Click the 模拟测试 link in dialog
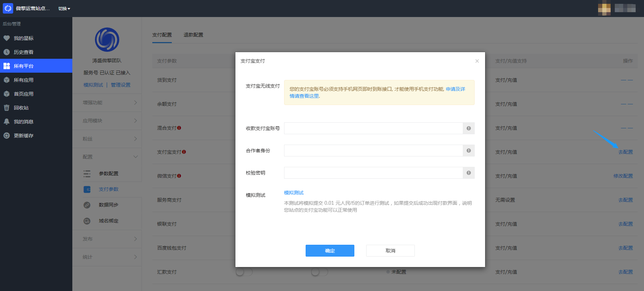644x291 pixels. 294,193
